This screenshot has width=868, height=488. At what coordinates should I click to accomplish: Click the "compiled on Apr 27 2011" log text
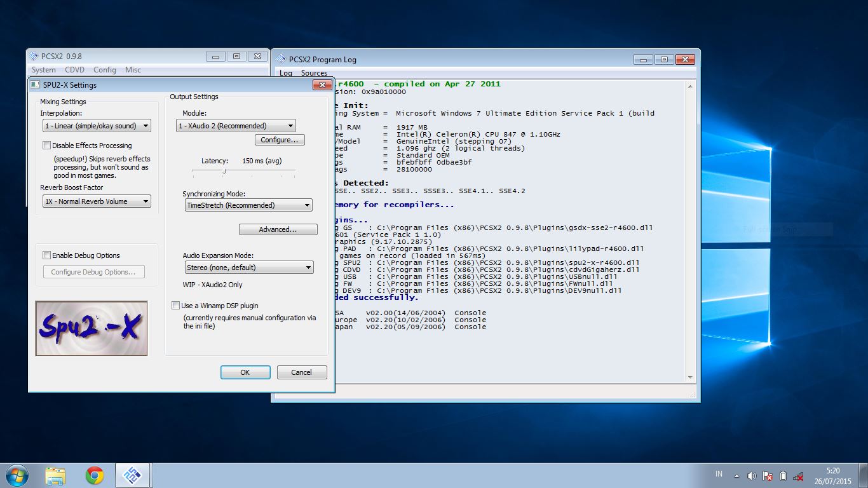pyautogui.click(x=442, y=84)
